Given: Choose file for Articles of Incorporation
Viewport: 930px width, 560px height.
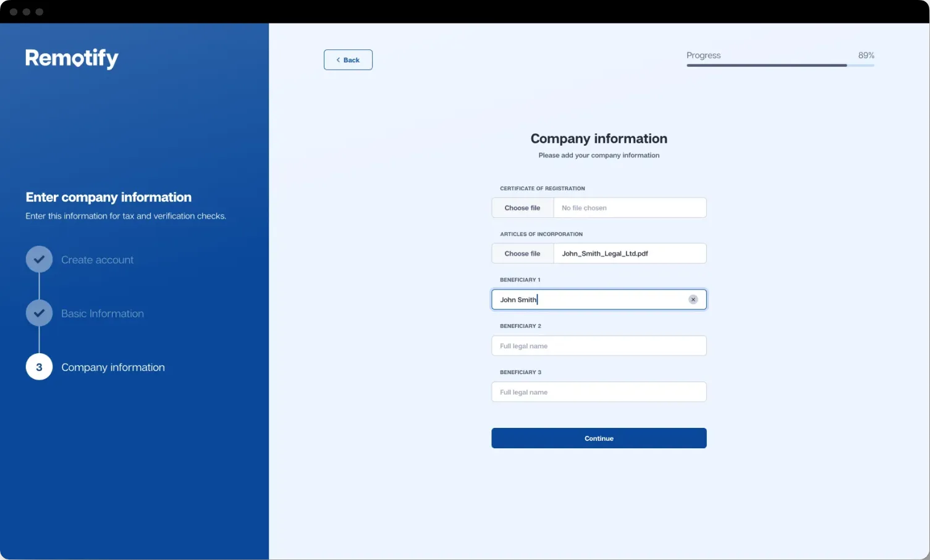Looking at the screenshot, I should 522,254.
